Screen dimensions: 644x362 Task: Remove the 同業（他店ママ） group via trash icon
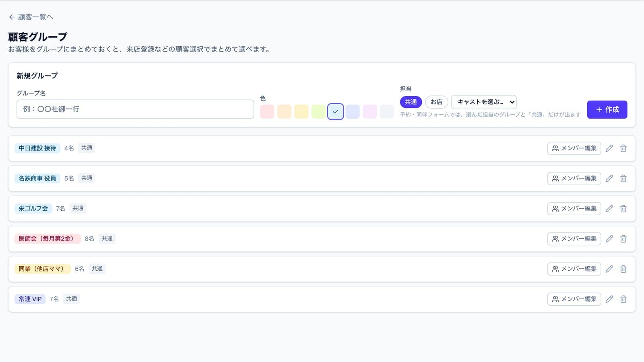coord(623,269)
